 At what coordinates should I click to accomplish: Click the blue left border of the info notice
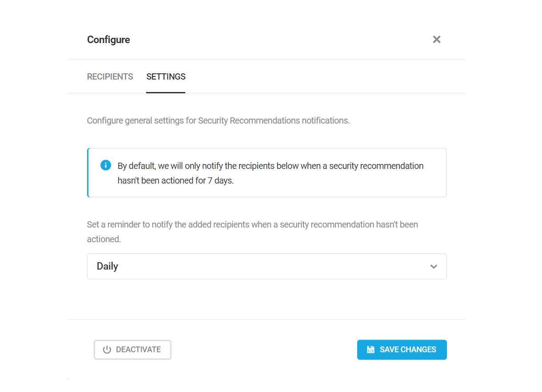coord(88,172)
